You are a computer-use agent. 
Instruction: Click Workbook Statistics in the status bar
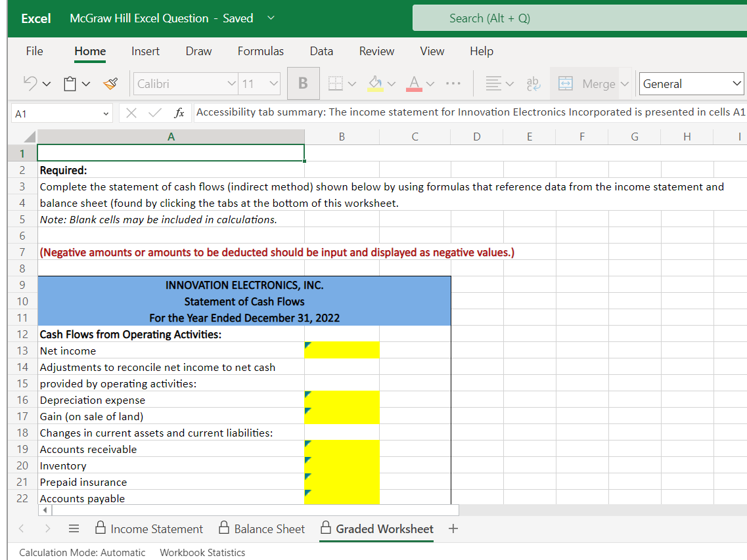point(202,552)
